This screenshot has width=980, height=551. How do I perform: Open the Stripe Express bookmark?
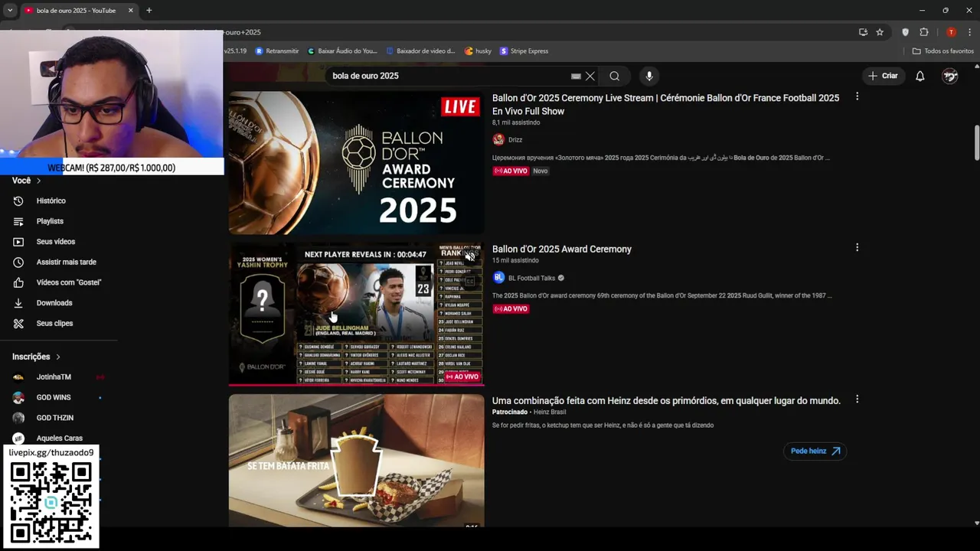524,51
